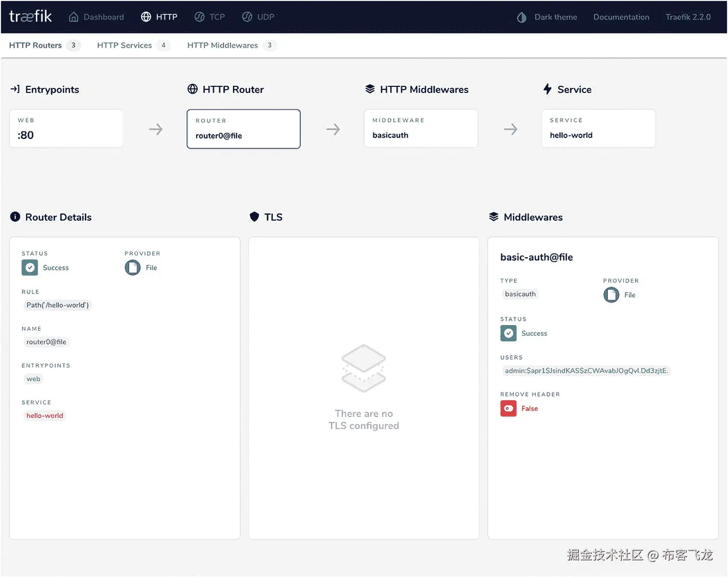Click the red hello-world service chip
This screenshot has width=728, height=577.
[45, 416]
